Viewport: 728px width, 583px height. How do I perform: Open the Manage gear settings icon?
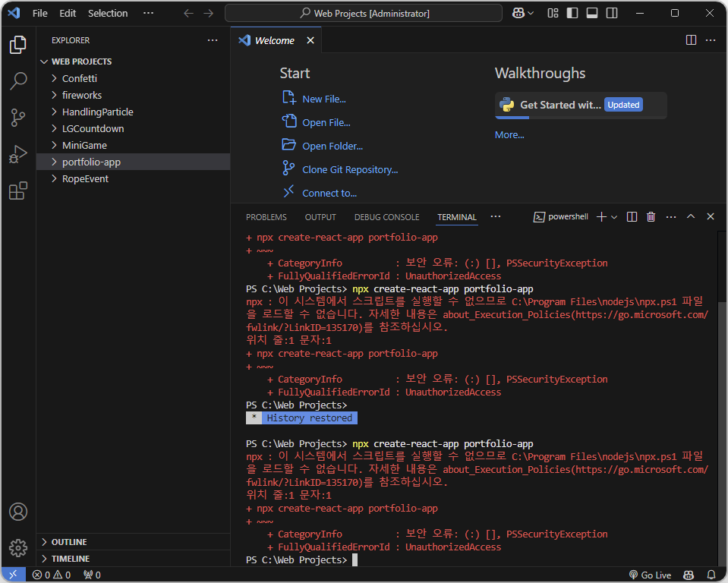[18, 548]
